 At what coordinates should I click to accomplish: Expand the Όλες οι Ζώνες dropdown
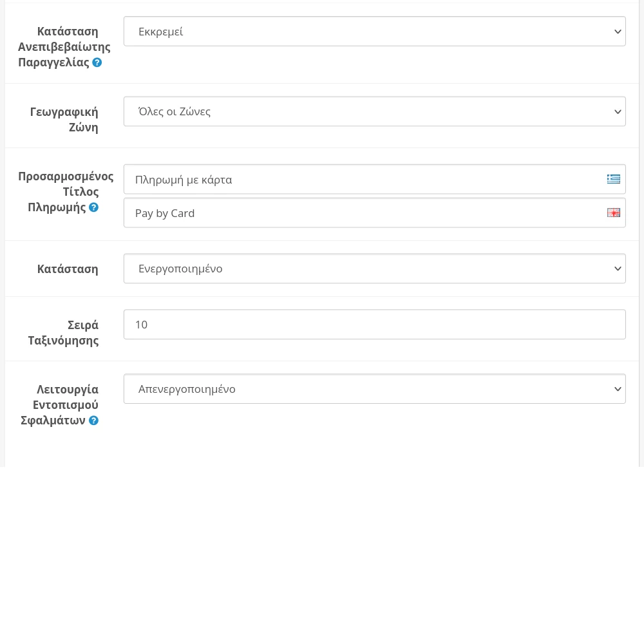click(x=374, y=111)
